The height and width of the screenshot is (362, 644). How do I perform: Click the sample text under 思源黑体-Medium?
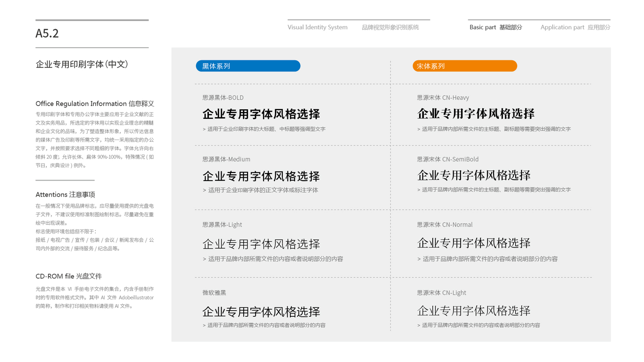pos(261,176)
